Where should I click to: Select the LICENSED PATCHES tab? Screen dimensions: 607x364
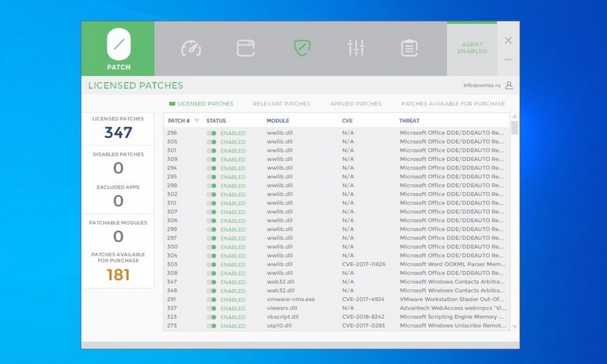(201, 104)
